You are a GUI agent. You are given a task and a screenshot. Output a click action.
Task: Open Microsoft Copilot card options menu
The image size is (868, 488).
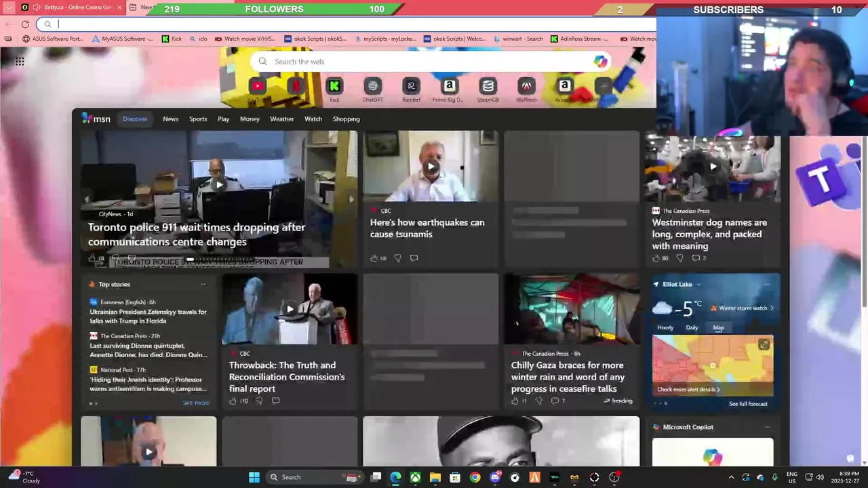pos(767,427)
